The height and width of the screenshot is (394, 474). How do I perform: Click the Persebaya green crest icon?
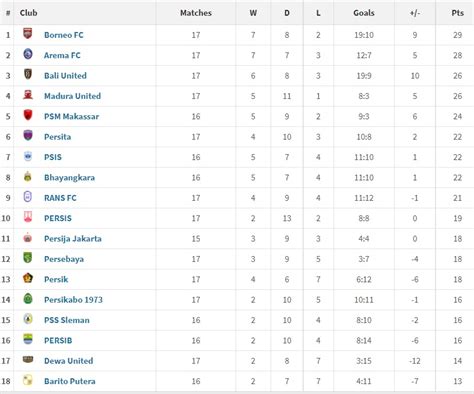pos(28,258)
